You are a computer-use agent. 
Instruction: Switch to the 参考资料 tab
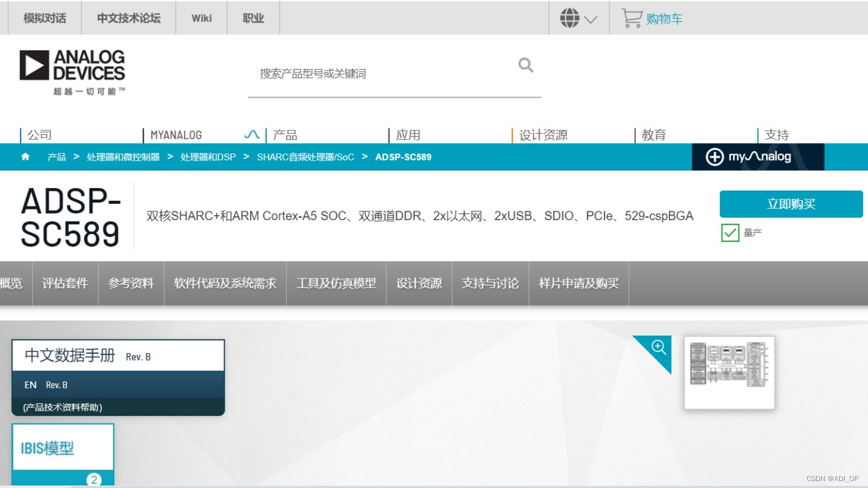pyautogui.click(x=131, y=284)
